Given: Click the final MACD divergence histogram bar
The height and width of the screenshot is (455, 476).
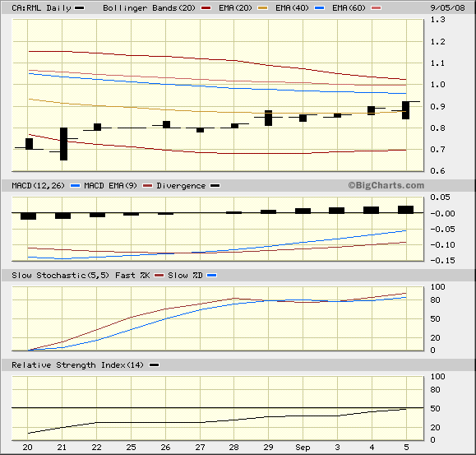Looking at the screenshot, I should (x=405, y=210).
